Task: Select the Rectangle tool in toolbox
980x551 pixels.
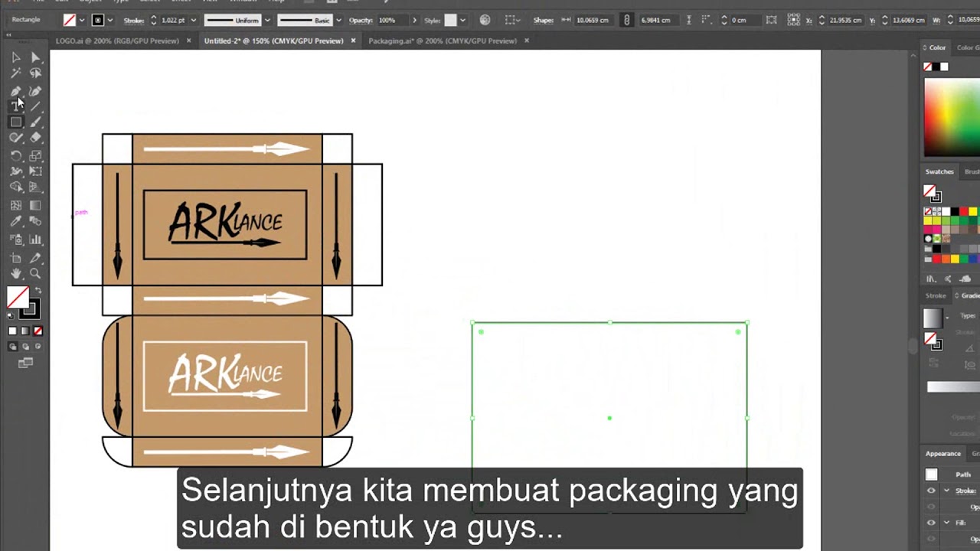Action: (16, 122)
